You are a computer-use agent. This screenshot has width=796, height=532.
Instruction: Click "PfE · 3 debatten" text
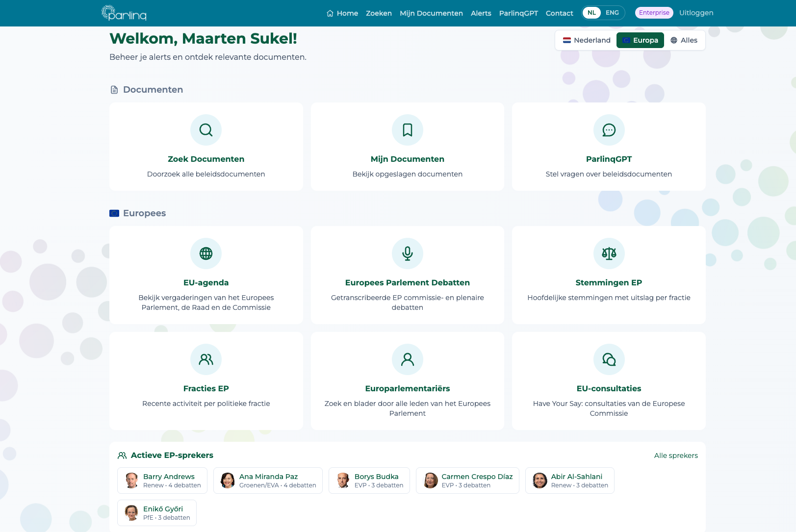pos(166,518)
